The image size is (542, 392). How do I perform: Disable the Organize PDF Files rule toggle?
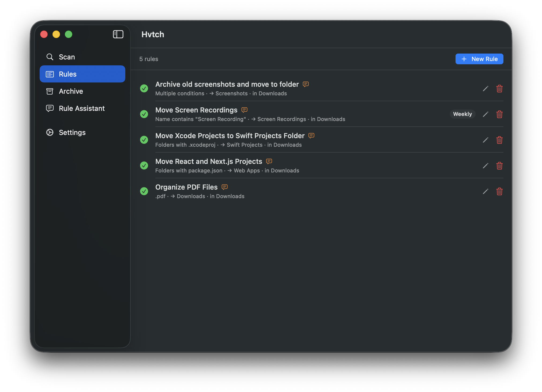coord(144,191)
